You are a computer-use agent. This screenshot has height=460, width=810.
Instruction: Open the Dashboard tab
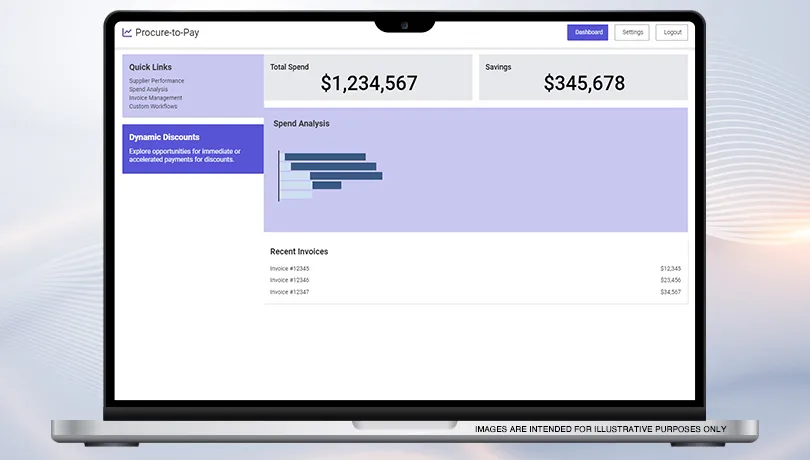pos(588,32)
